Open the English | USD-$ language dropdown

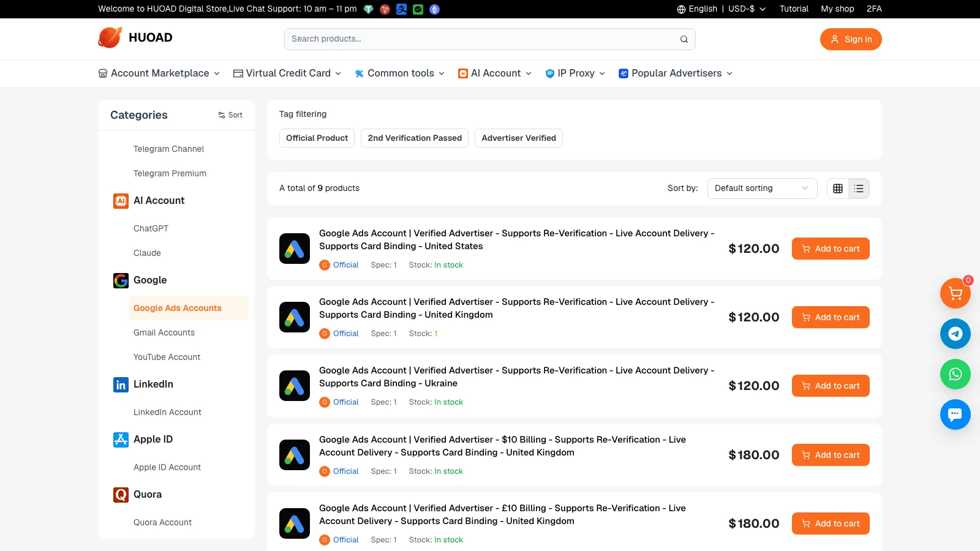point(721,9)
